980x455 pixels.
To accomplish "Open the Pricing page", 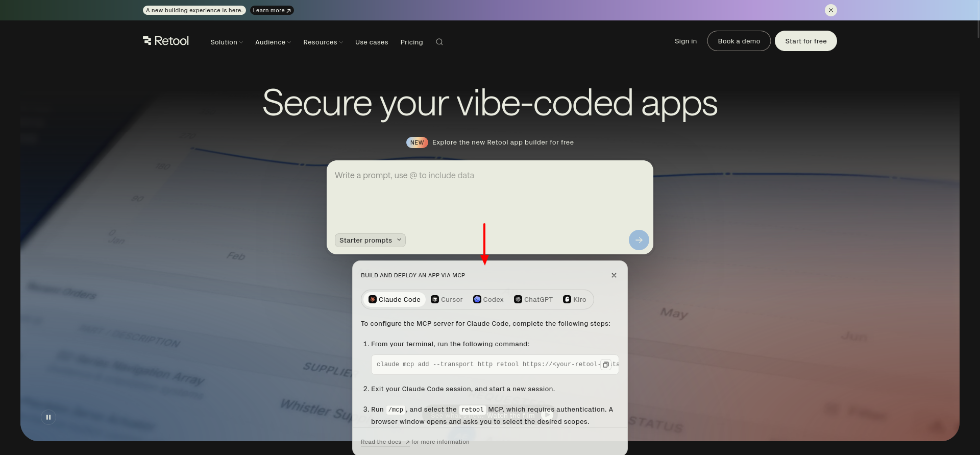I will 412,42.
